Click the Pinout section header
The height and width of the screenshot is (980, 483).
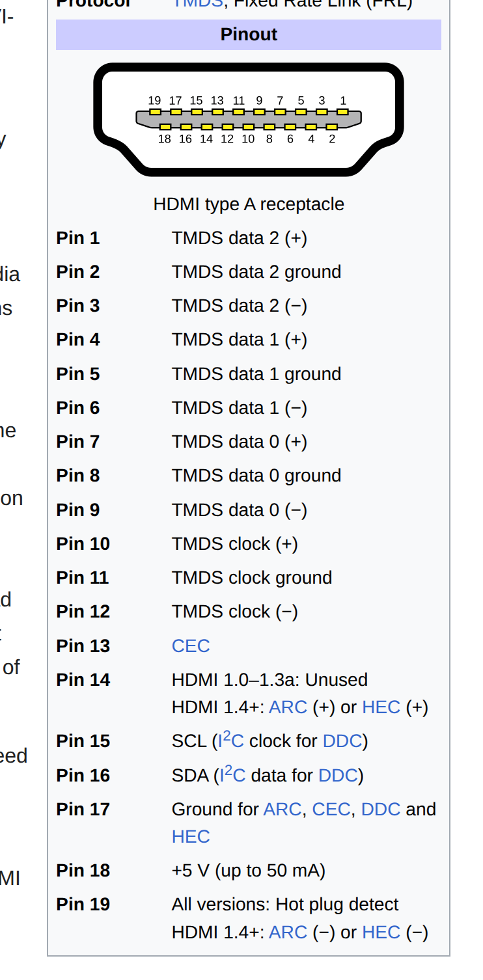(249, 34)
